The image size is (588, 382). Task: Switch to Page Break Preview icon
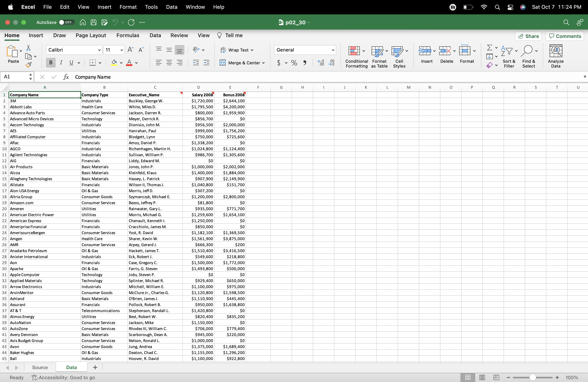[x=496, y=377]
